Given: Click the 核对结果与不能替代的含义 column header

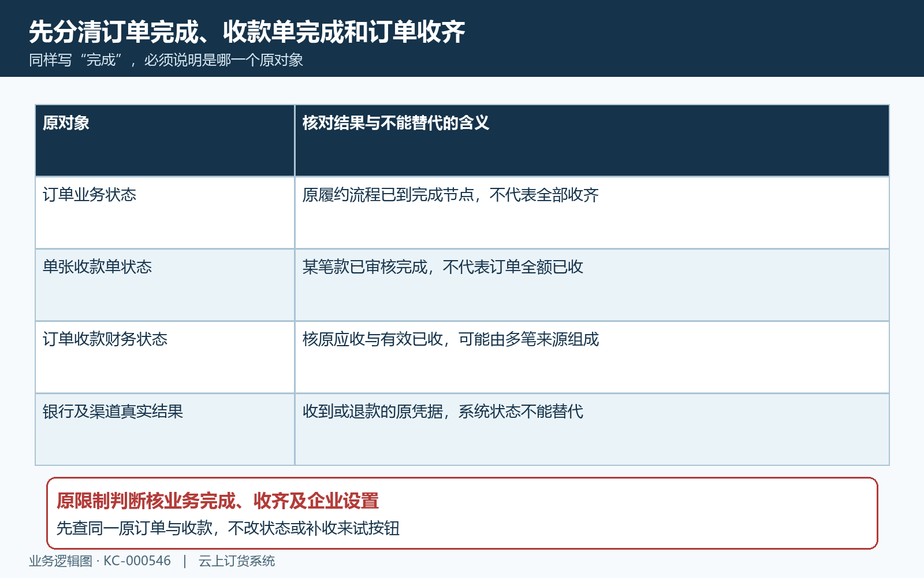Looking at the screenshot, I should point(592,140).
